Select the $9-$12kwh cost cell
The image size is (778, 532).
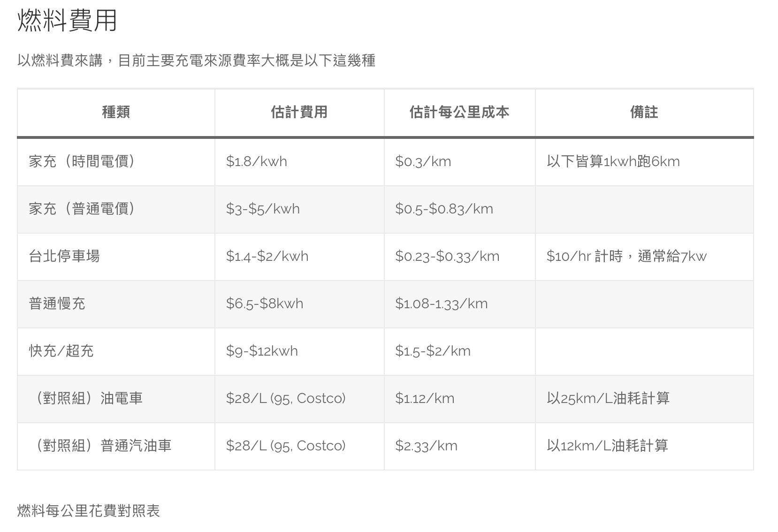tap(262, 351)
